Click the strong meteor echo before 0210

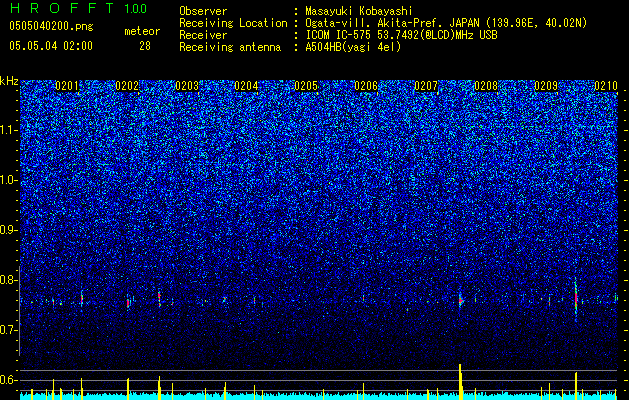click(576, 299)
